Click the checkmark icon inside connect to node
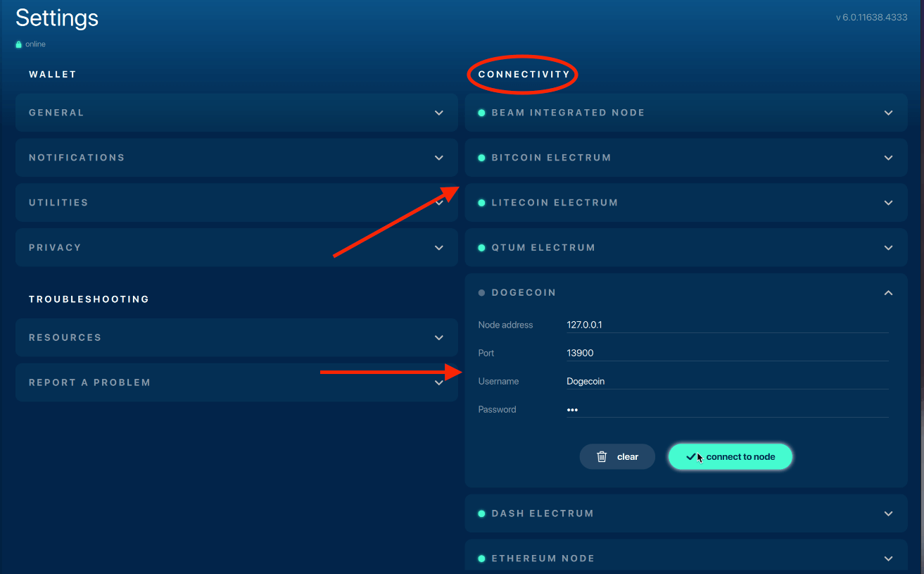Viewport: 924px width, 574px height. 690,456
